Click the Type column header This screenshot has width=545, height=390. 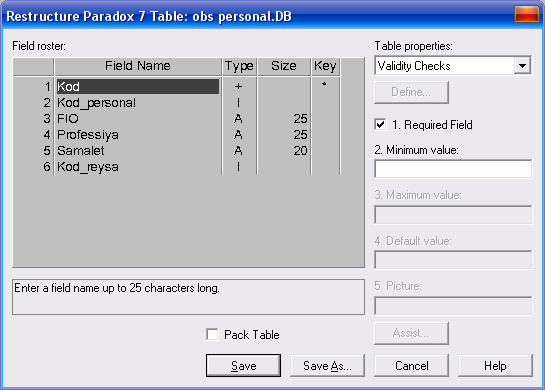click(x=239, y=66)
